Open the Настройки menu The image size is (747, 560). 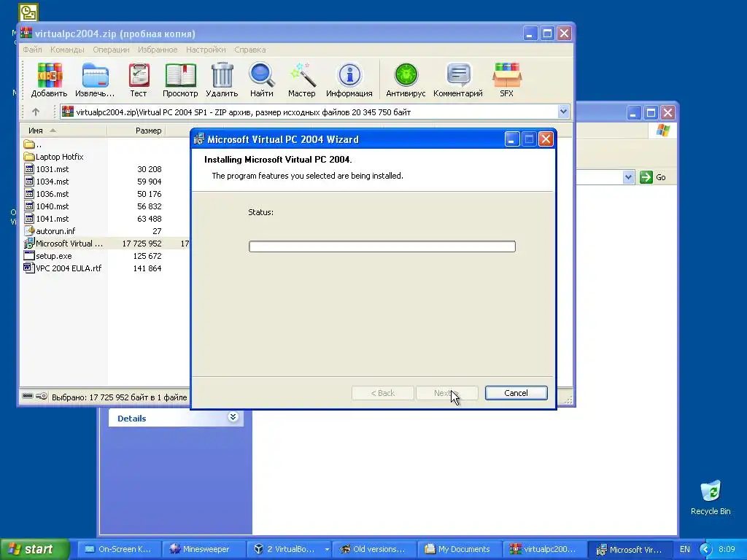[206, 50]
